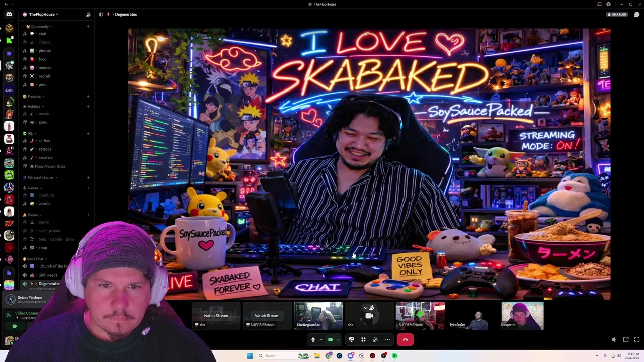The image size is (644, 362).
Task: Open the green K server icon
Action: click(x=9, y=40)
